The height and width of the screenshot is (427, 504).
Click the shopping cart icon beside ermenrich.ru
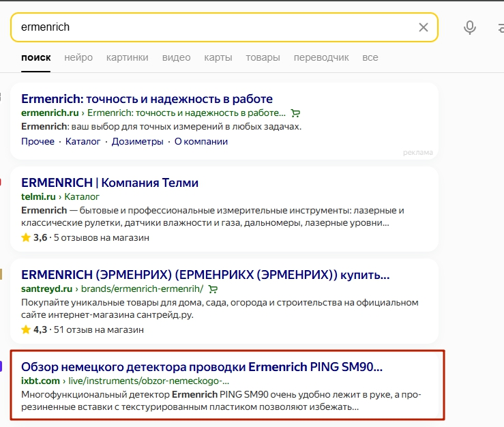click(x=295, y=113)
